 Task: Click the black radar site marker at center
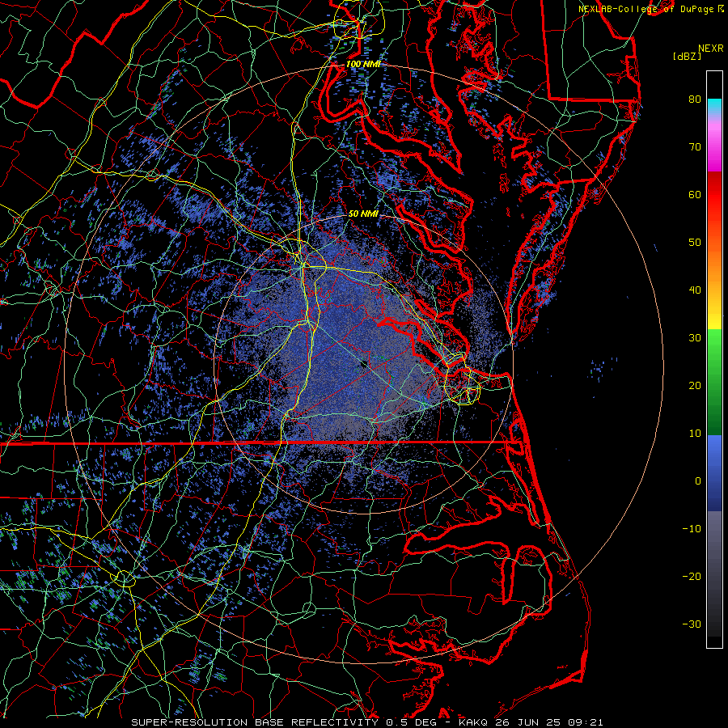point(365,363)
